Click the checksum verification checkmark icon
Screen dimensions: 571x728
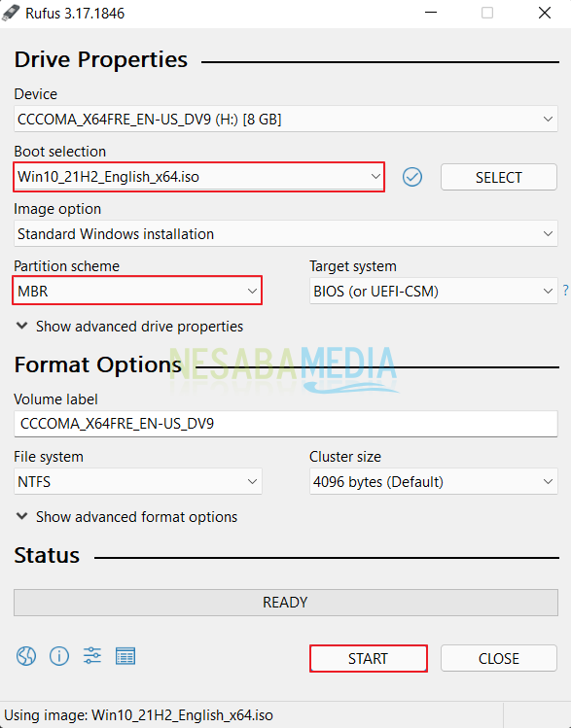pyautogui.click(x=412, y=177)
